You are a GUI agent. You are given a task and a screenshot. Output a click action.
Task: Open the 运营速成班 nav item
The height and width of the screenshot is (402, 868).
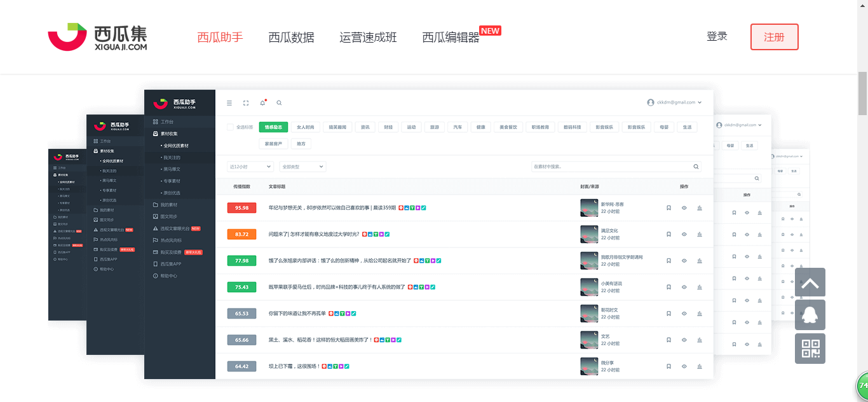click(368, 37)
